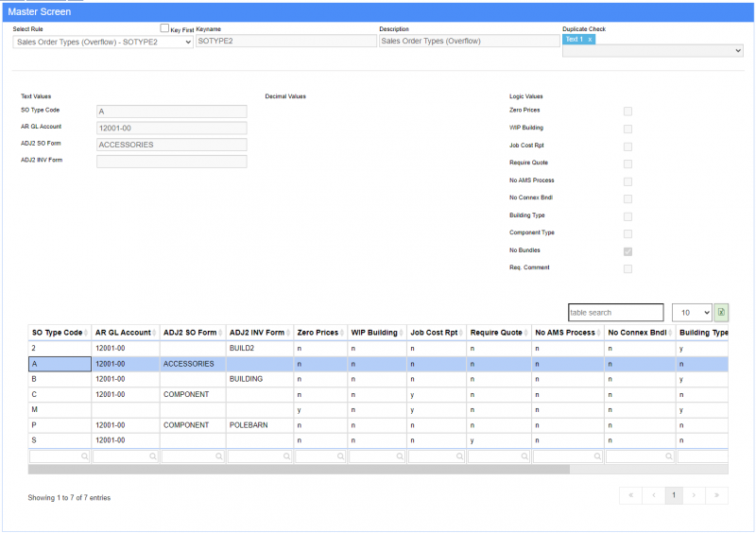Go to the next page of results

[695, 495]
